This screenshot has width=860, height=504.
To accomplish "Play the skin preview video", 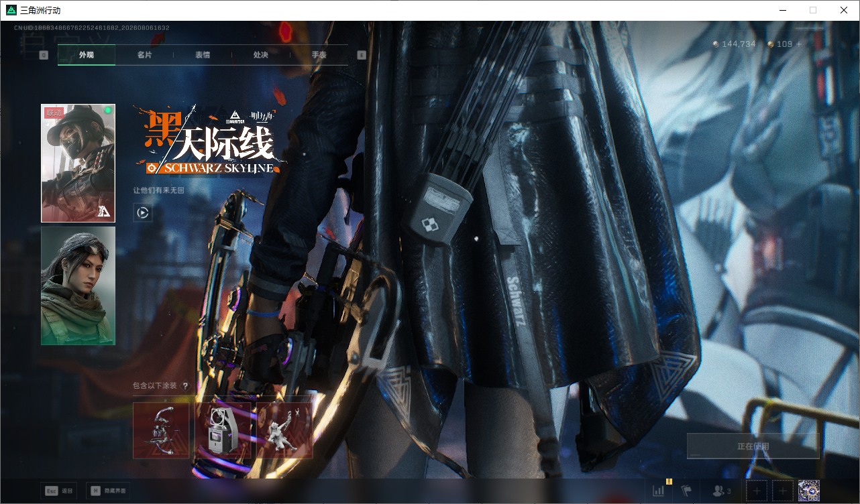I will 142,213.
